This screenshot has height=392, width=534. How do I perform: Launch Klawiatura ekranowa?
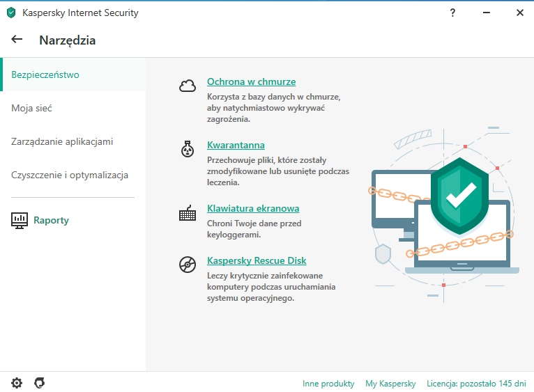[x=253, y=208]
